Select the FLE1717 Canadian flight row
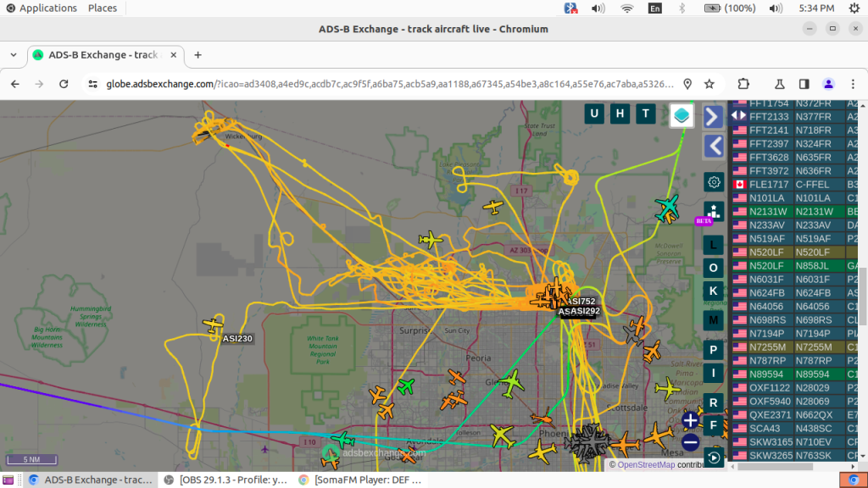Screen dimensions: 868x488 pos(794,184)
